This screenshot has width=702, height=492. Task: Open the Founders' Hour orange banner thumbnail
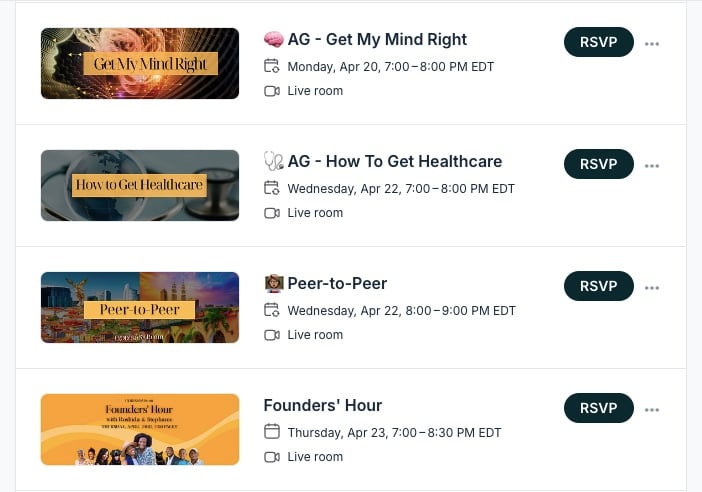click(x=140, y=430)
